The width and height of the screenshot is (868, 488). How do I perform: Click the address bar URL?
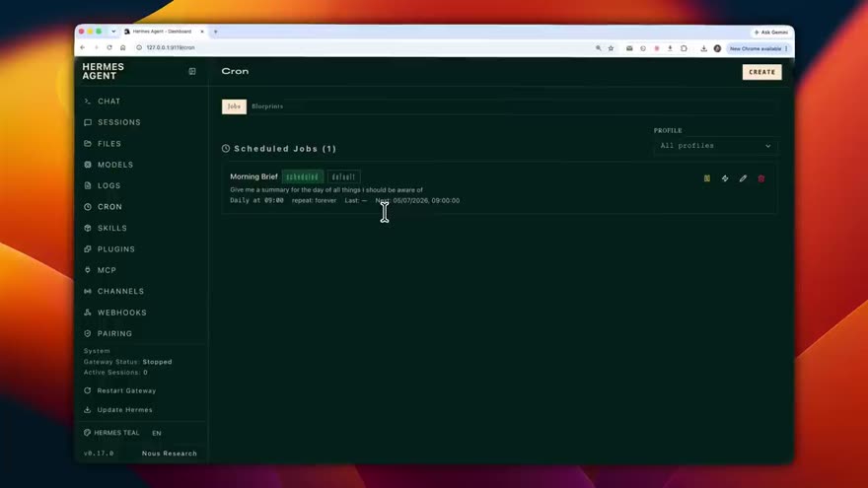[x=171, y=47]
